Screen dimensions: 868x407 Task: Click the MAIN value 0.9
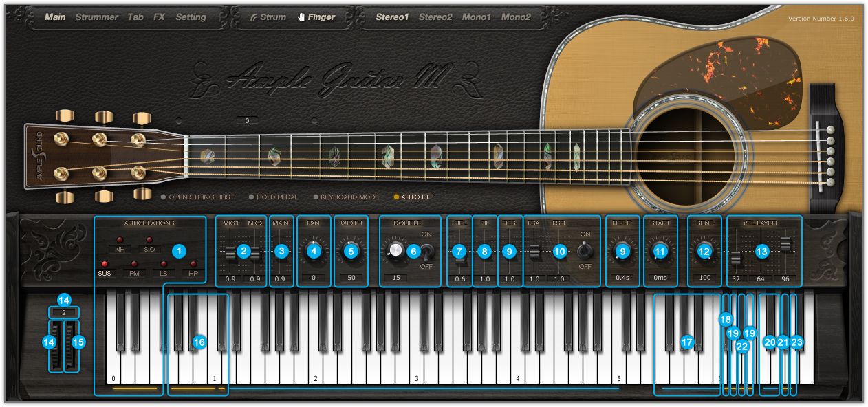281,278
